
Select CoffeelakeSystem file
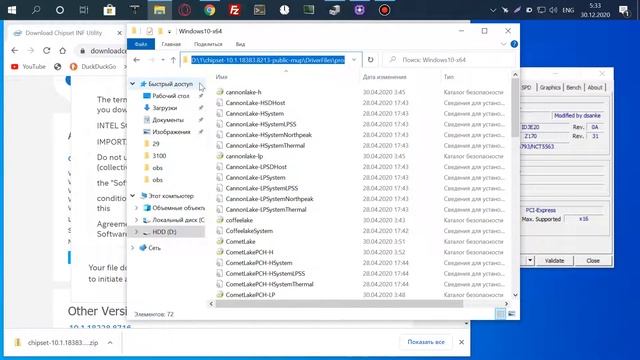pos(249,231)
